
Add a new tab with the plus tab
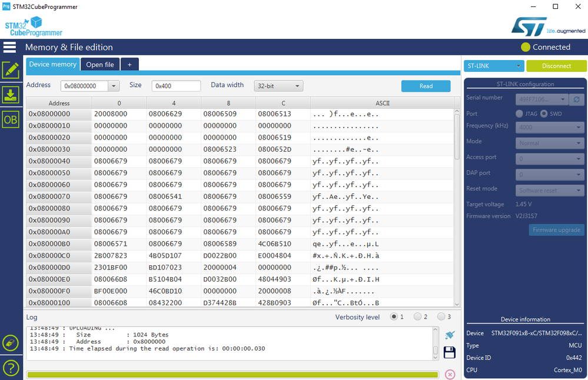129,65
